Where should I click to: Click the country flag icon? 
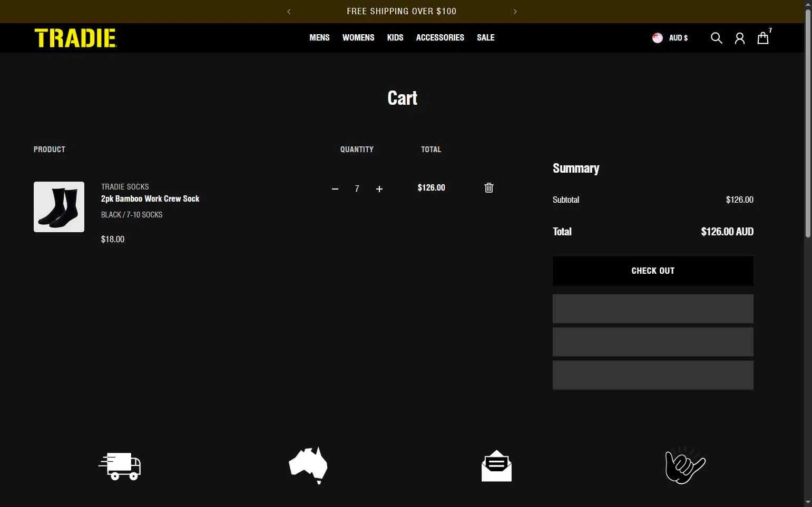(x=658, y=38)
